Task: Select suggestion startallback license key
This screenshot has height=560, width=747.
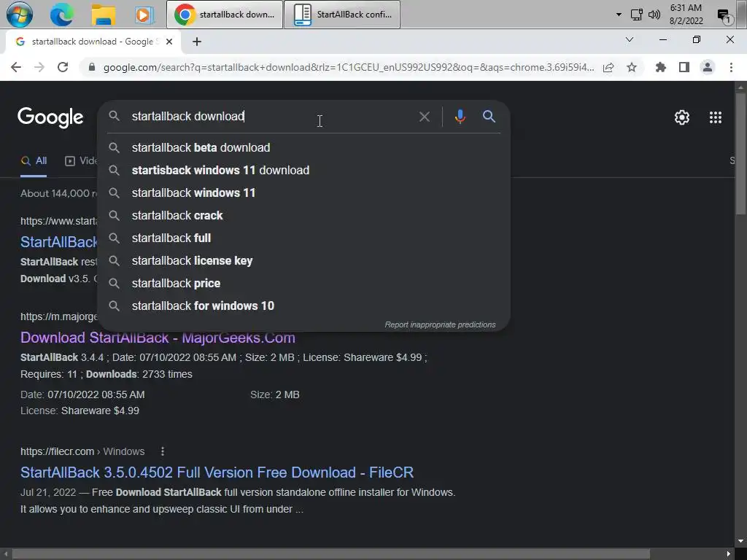Action: (x=303, y=260)
